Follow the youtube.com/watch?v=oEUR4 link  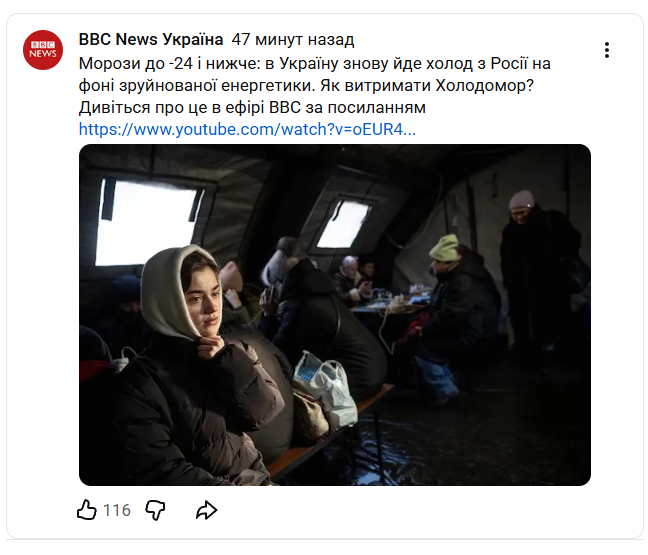coord(247,129)
